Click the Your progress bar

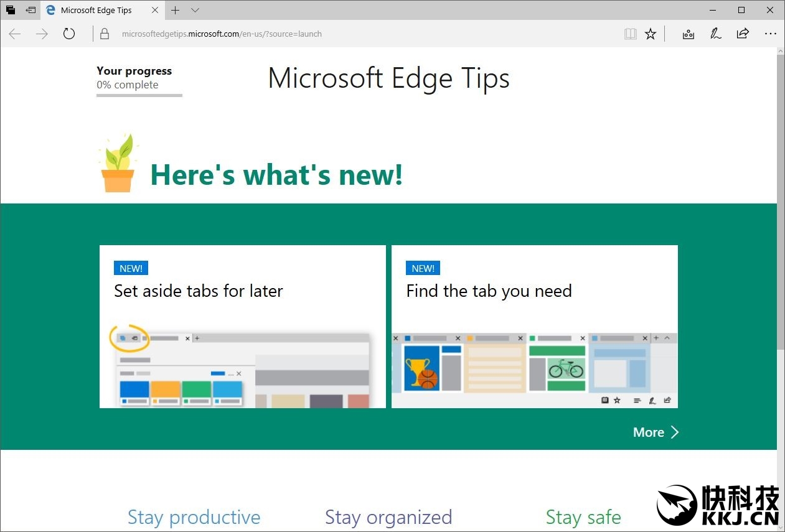coord(139,95)
